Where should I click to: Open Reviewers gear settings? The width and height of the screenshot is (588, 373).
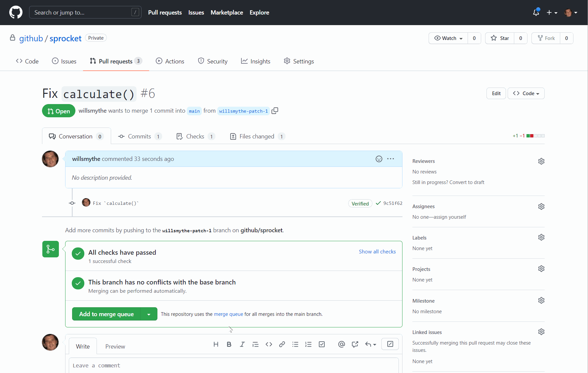point(541,161)
